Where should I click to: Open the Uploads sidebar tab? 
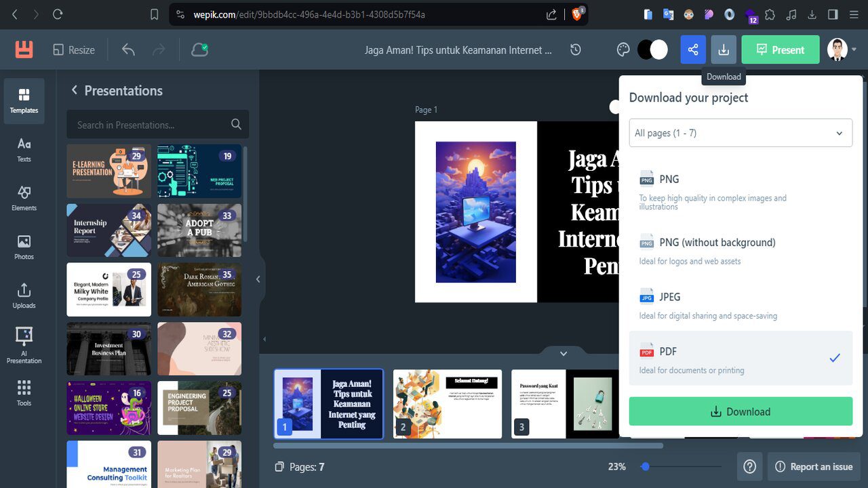coord(24,296)
